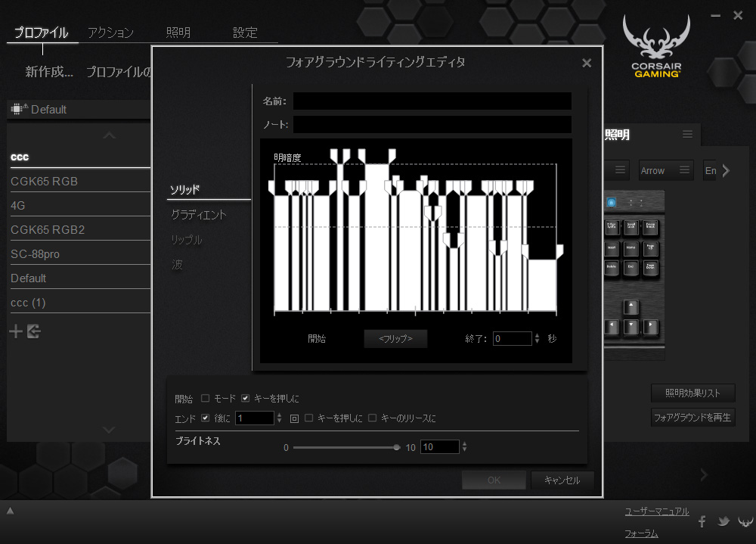Viewport: 756px width, 544px height.
Task: Enable the モード start checkbox
Action: point(206,399)
